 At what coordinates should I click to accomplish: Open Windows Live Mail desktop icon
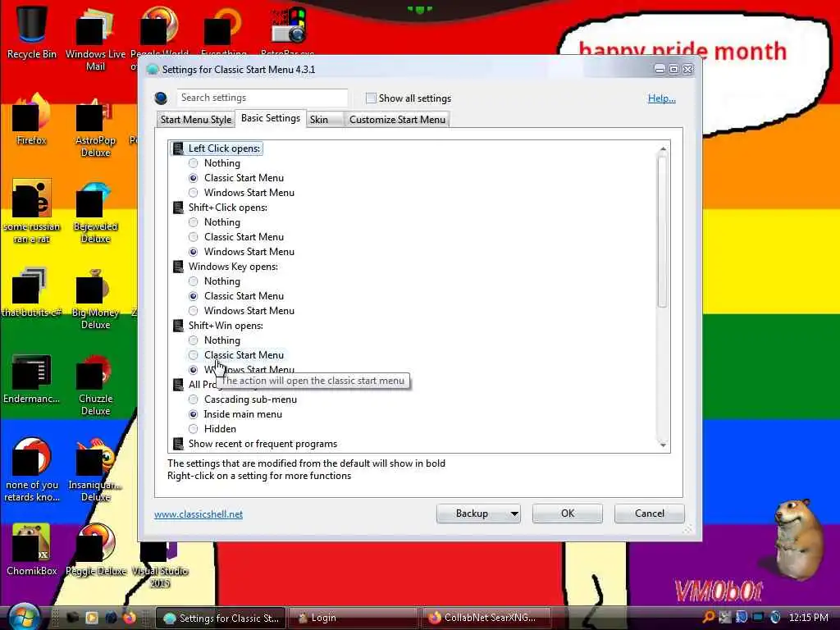pyautogui.click(x=95, y=39)
